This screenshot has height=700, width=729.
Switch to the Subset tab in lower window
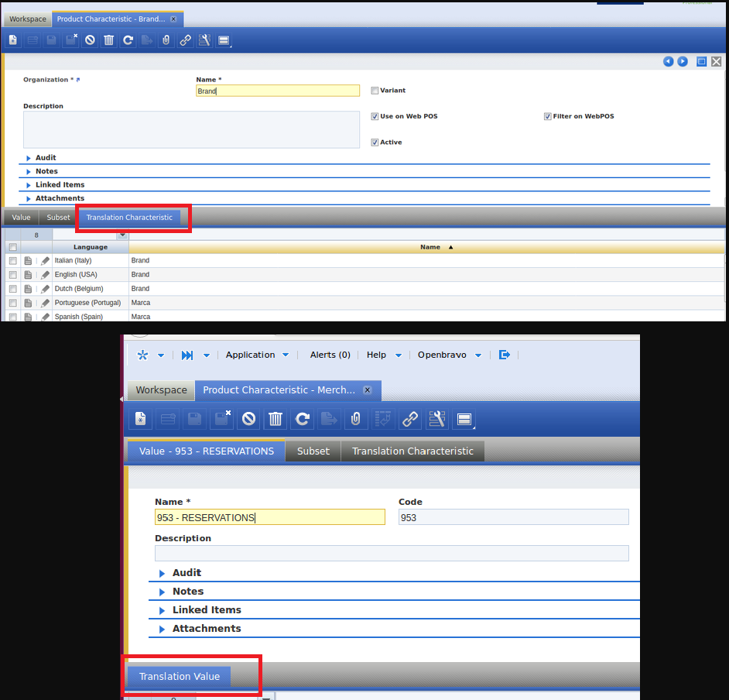click(313, 451)
